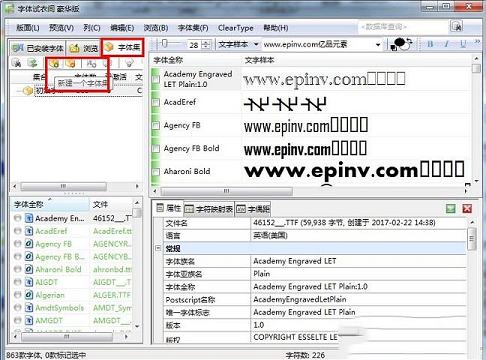
Task: Click the database search icon beside query box
Action: point(457,26)
